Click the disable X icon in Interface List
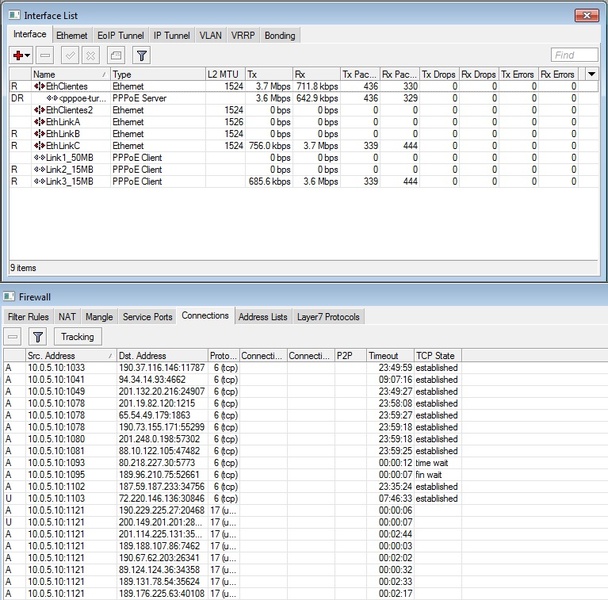The width and height of the screenshot is (608, 600). pyautogui.click(x=91, y=55)
